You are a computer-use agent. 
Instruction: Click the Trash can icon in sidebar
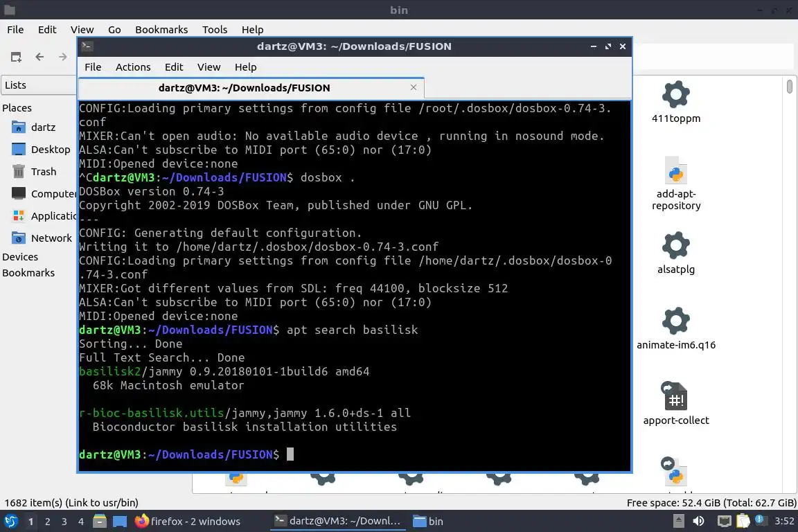pyautogui.click(x=18, y=172)
